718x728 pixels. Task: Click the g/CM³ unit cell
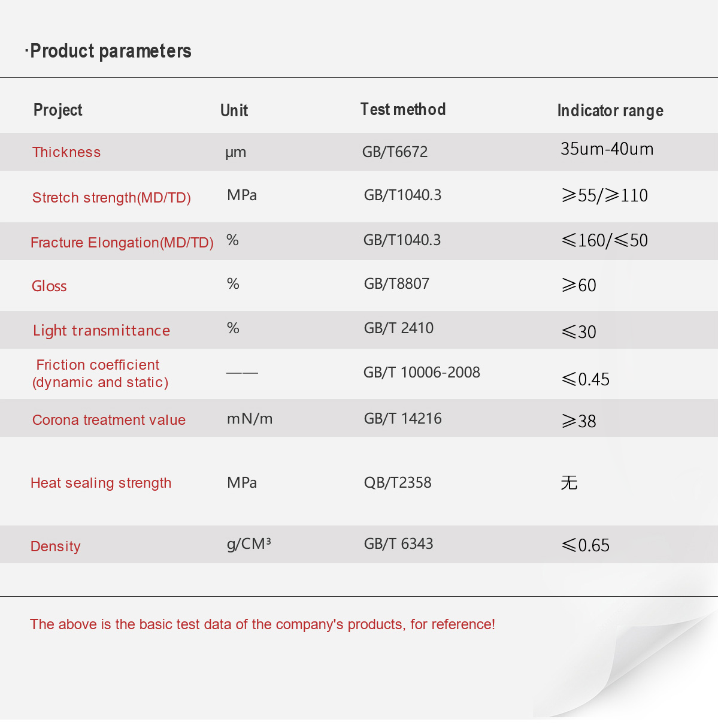click(249, 544)
